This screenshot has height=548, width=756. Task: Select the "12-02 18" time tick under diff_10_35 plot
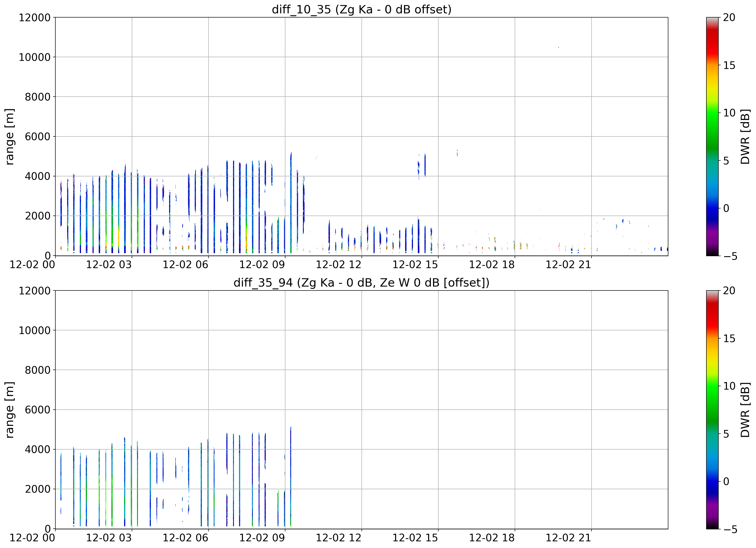(x=492, y=265)
